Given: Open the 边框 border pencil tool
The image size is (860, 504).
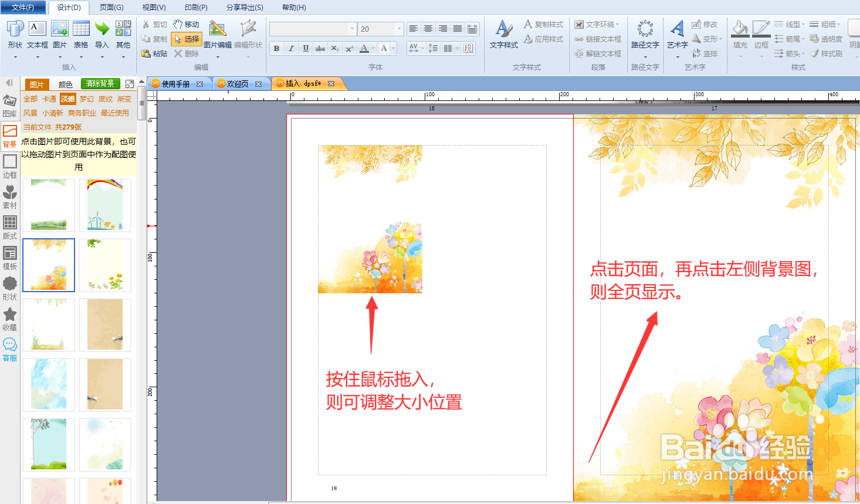Looking at the screenshot, I should (x=761, y=35).
